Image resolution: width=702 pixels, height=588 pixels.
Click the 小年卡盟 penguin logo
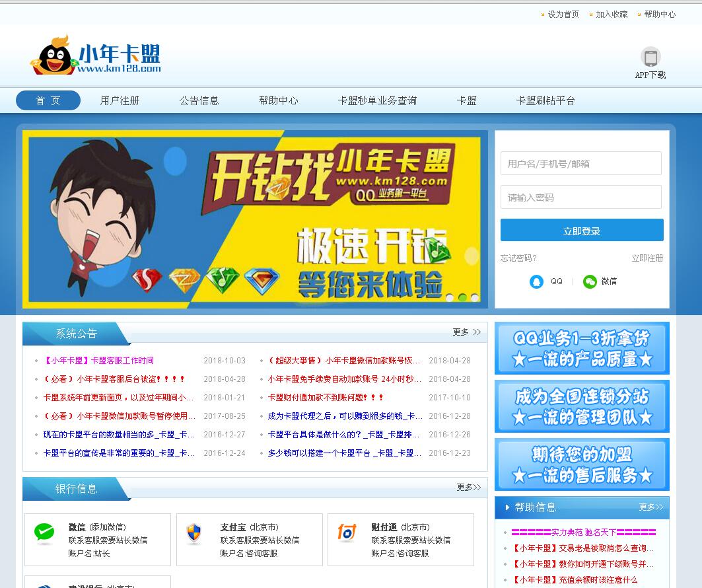(x=95, y=55)
